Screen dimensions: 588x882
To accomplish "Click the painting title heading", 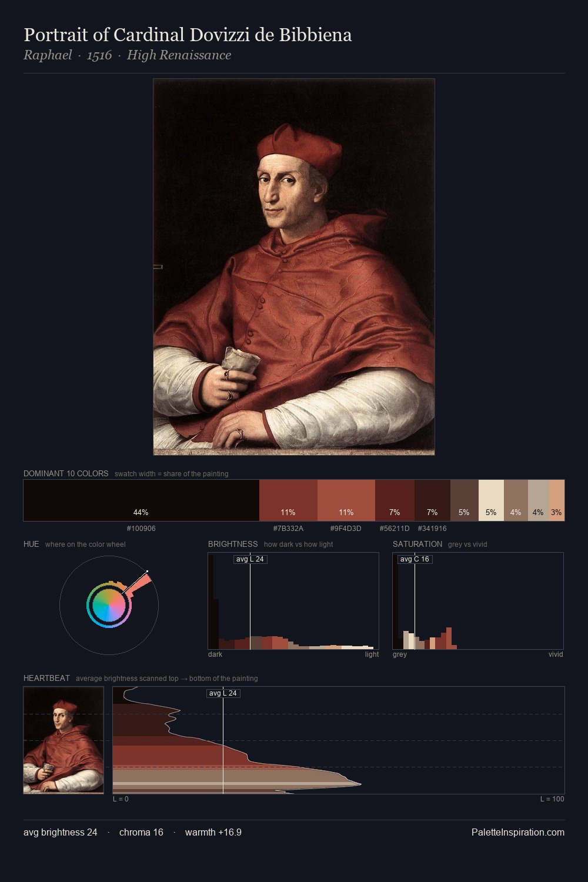I will (188, 35).
